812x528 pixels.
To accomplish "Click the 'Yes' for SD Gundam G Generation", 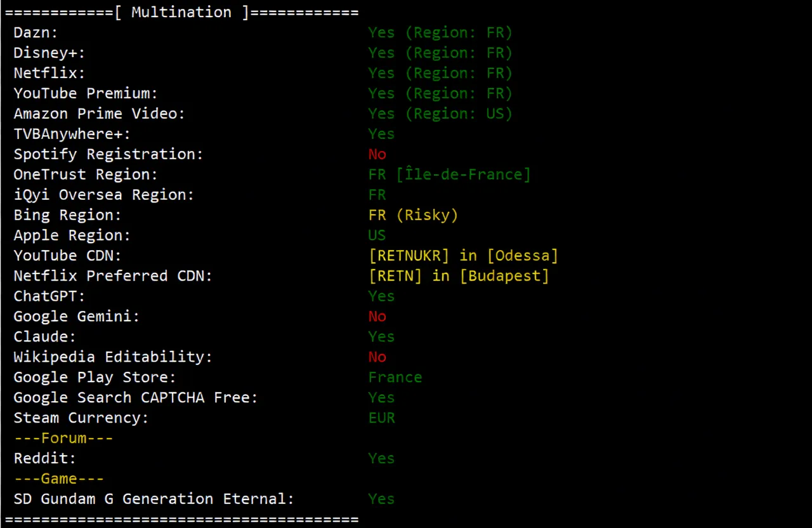I will [381, 499].
